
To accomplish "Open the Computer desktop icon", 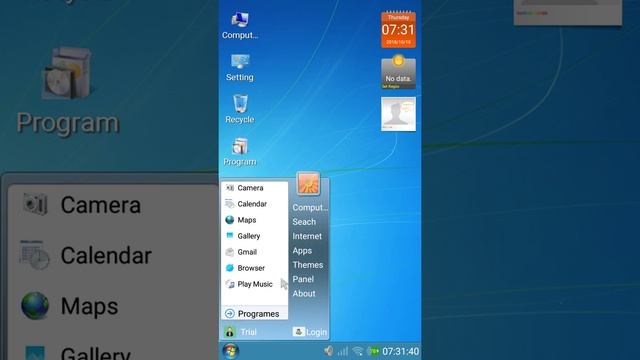I will [x=240, y=26].
